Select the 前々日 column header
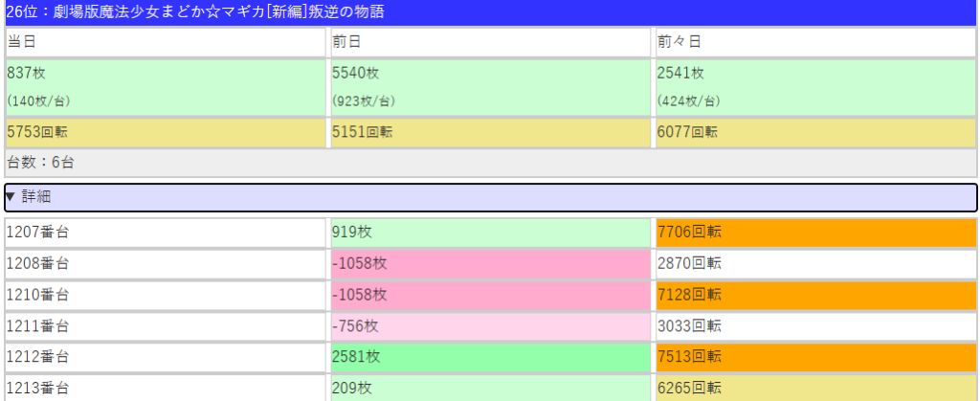 (815, 42)
